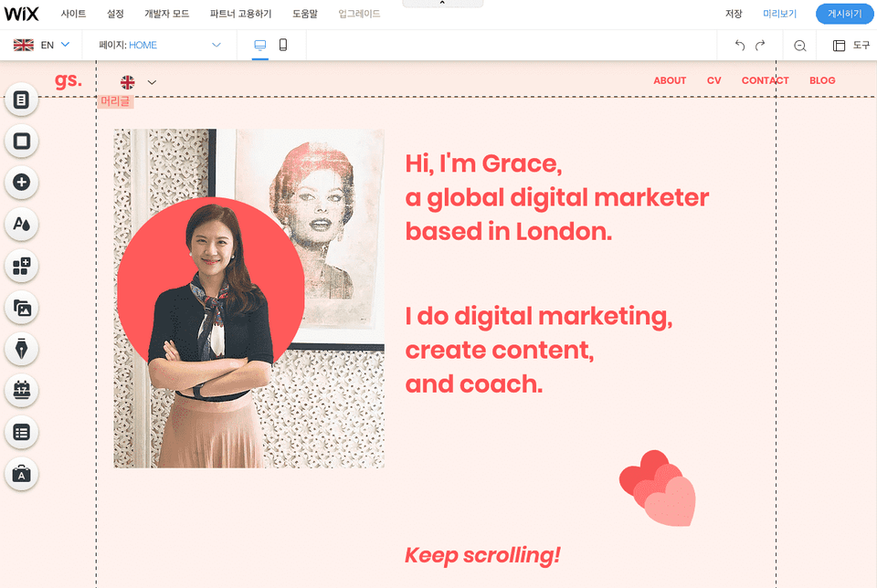Open the 파트너 고용하기 menu

240,14
